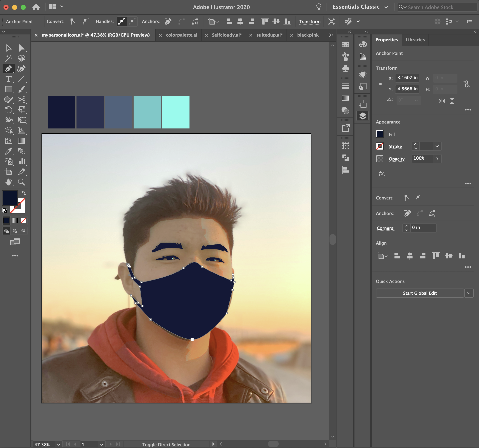Image resolution: width=479 pixels, height=448 pixels.
Task: Select the Mesh tool
Action: [9, 141]
